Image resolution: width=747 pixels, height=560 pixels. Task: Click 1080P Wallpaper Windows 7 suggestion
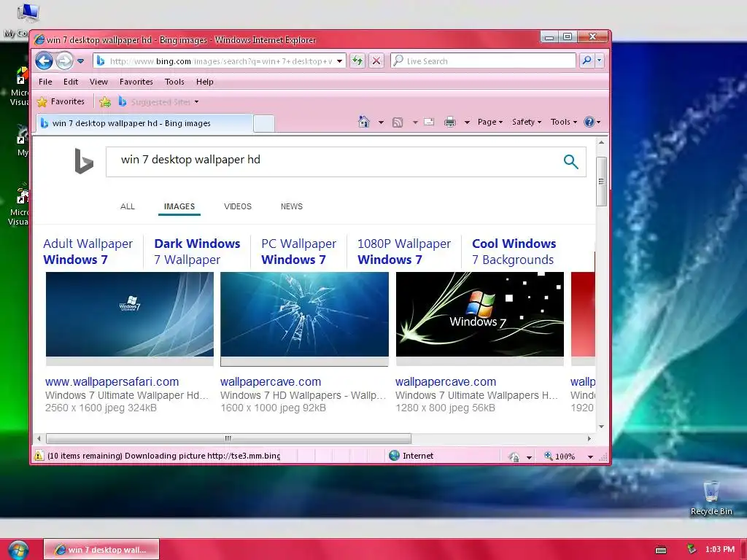(x=404, y=252)
